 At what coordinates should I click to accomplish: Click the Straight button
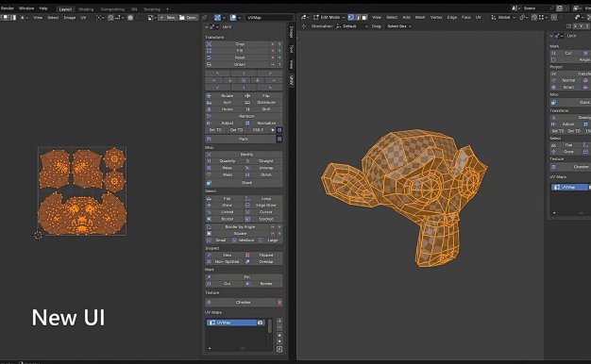coord(263,161)
